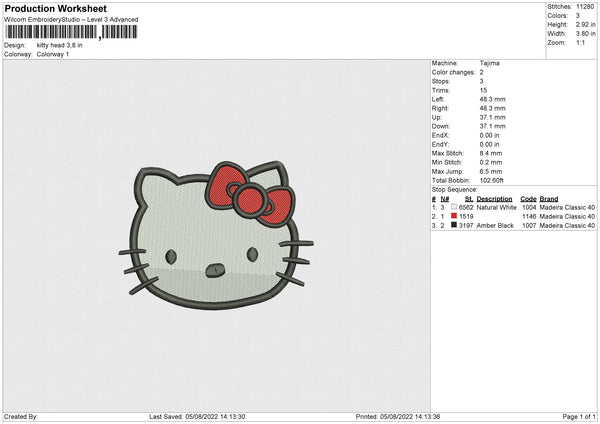Screen dimensions: 600x424
Task: Click the stitch count 6562 in row 1
Action: tap(466, 207)
